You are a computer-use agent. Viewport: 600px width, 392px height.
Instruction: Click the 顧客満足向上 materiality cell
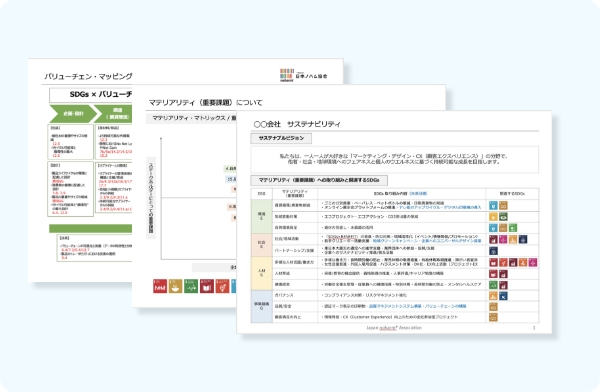(x=295, y=317)
